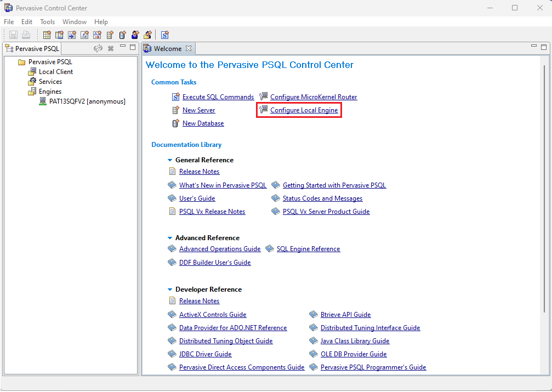Open Getting Started with Pervasive PSQL
The width and height of the screenshot is (552, 392).
tap(334, 185)
